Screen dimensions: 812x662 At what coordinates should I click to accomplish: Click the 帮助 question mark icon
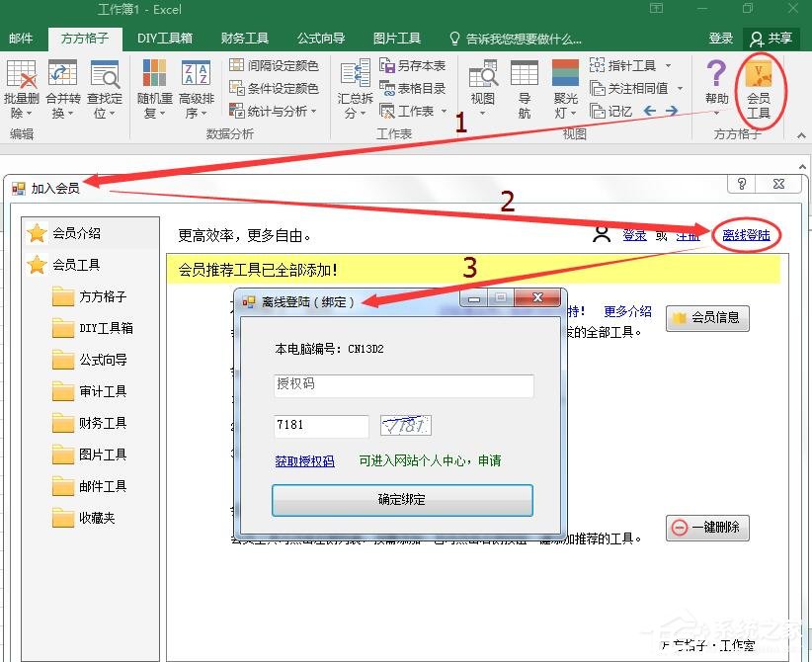(x=717, y=73)
